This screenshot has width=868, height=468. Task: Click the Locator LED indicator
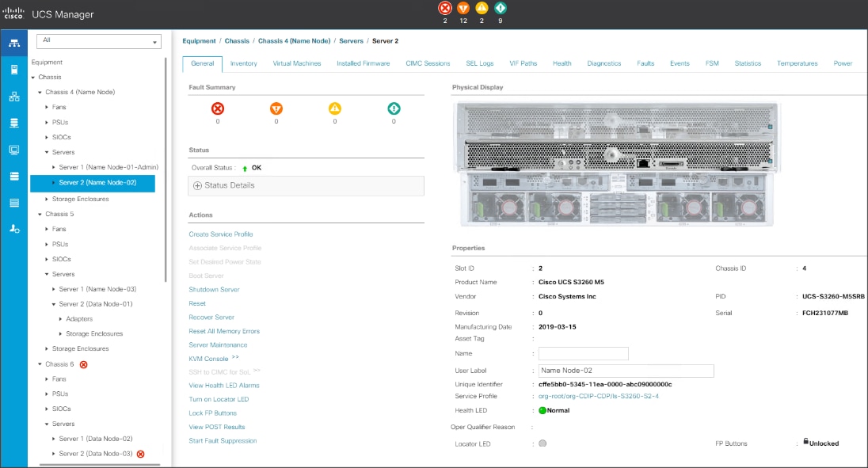(x=542, y=443)
